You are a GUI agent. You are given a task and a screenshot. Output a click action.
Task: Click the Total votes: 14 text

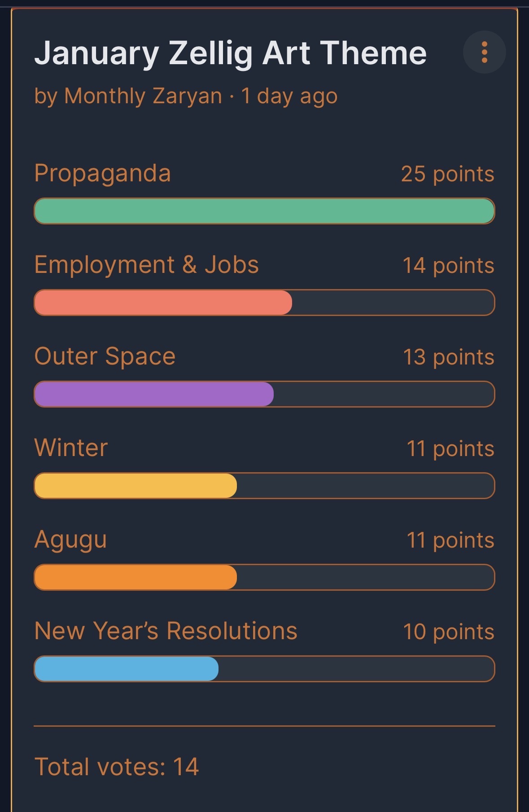(117, 767)
